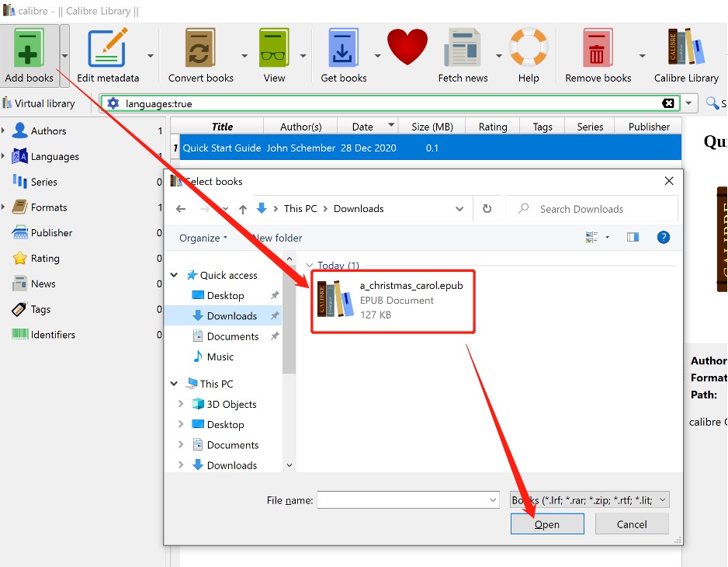Go back in the file dialog
Image resolution: width=728 pixels, height=567 pixels.
coord(181,209)
